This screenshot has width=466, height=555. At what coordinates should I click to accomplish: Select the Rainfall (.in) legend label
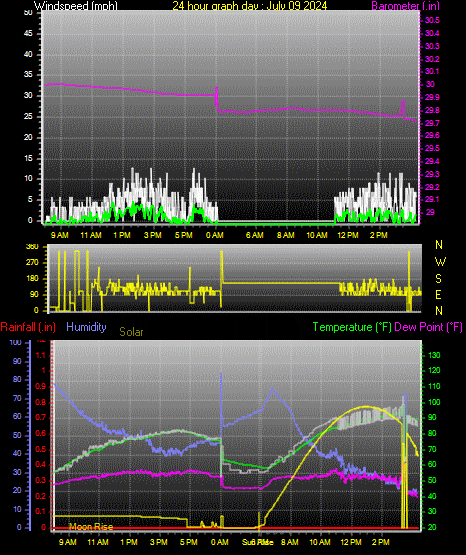coord(28,327)
